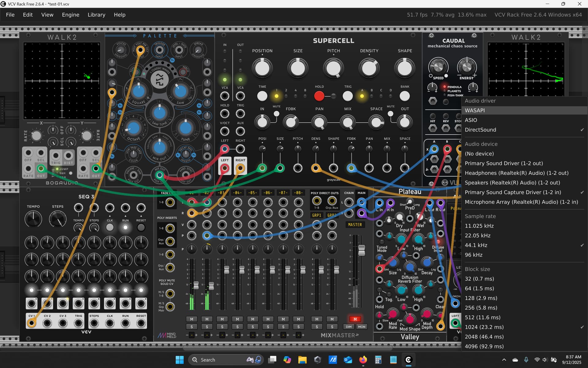Toggle the DIM button on MixMaster

pyautogui.click(x=349, y=327)
